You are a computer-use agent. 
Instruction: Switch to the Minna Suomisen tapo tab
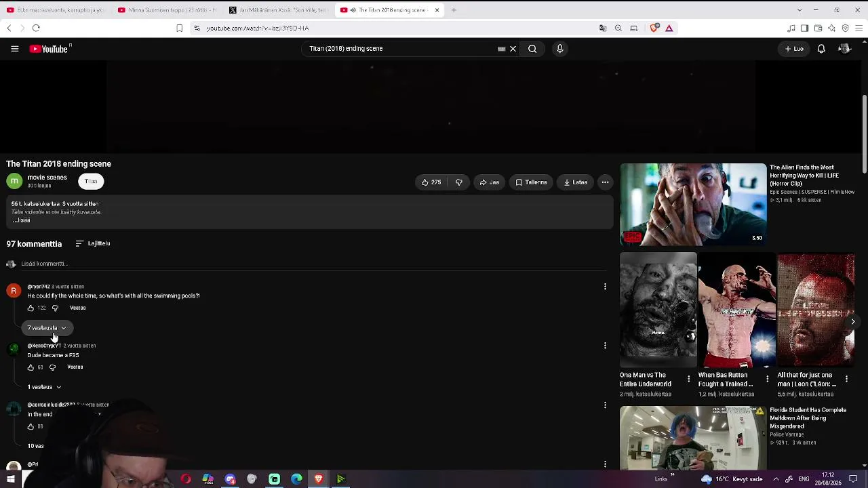pyautogui.click(x=167, y=10)
